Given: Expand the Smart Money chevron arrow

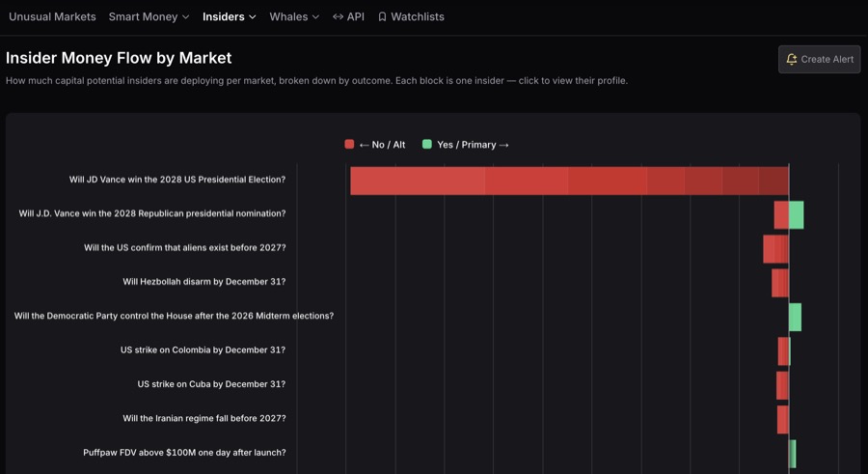Looking at the screenshot, I should coord(185,17).
